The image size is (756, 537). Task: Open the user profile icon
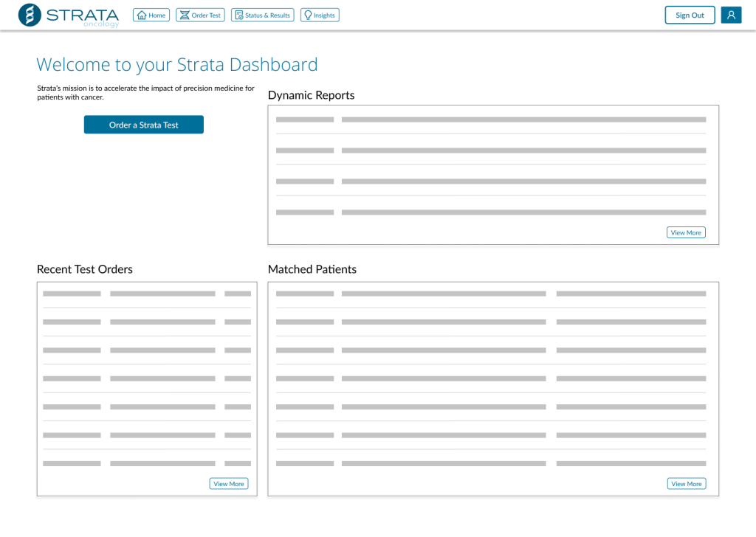(x=731, y=15)
